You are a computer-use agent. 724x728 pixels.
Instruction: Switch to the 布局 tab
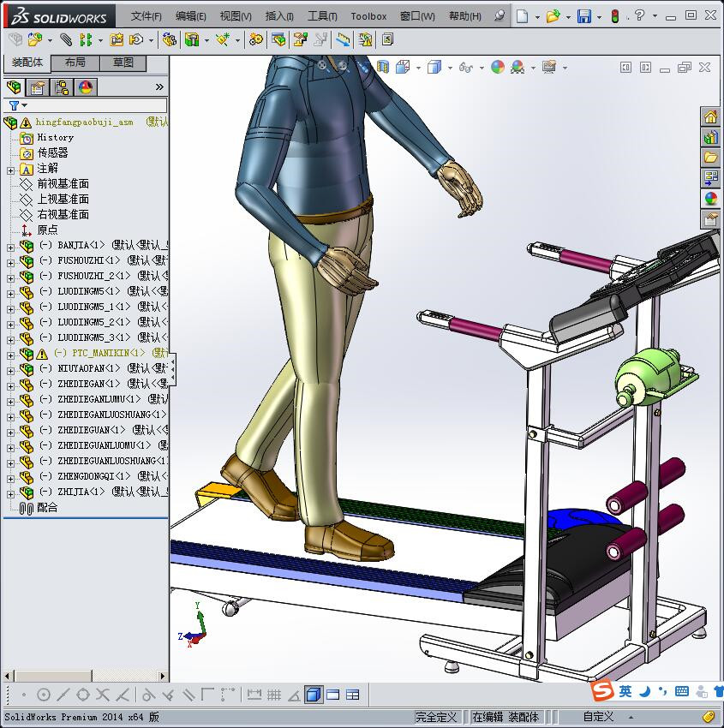tap(75, 63)
